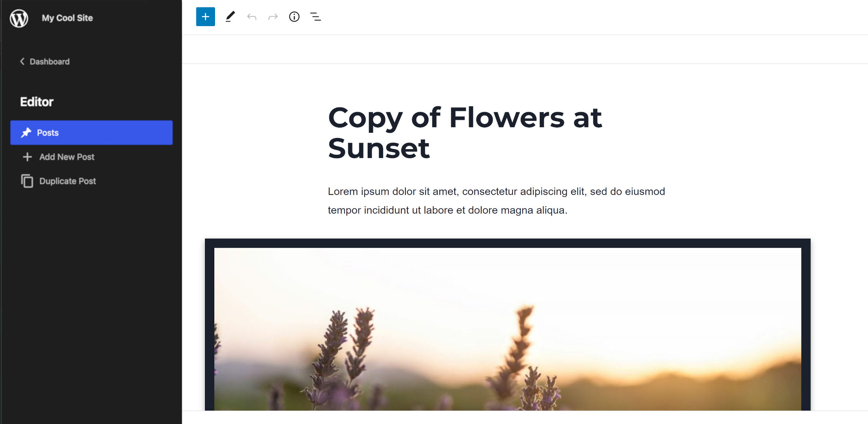Select the Tools pencil icon

click(230, 16)
